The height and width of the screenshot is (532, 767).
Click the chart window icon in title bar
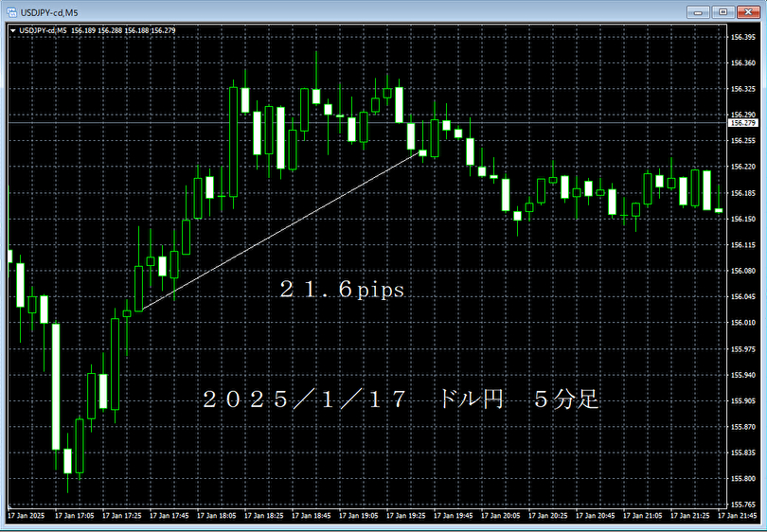tap(11, 12)
